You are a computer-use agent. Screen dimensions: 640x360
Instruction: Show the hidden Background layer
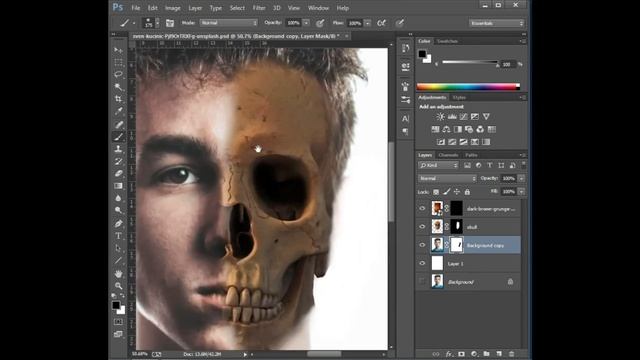pyautogui.click(x=422, y=282)
